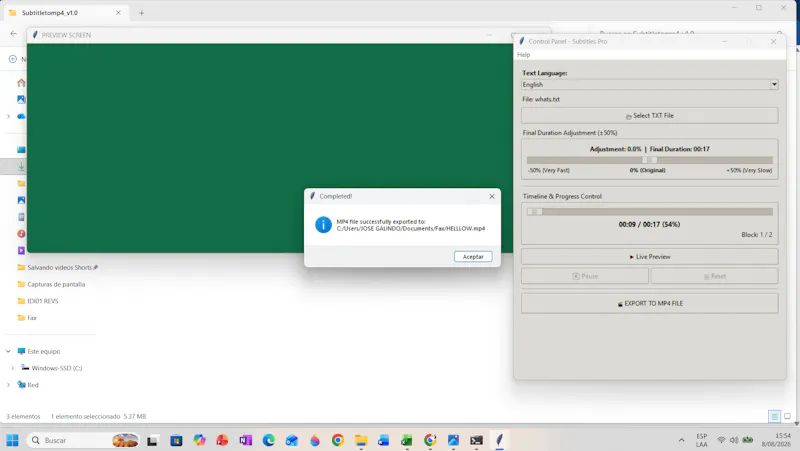Close the Control Panel window

(773, 41)
